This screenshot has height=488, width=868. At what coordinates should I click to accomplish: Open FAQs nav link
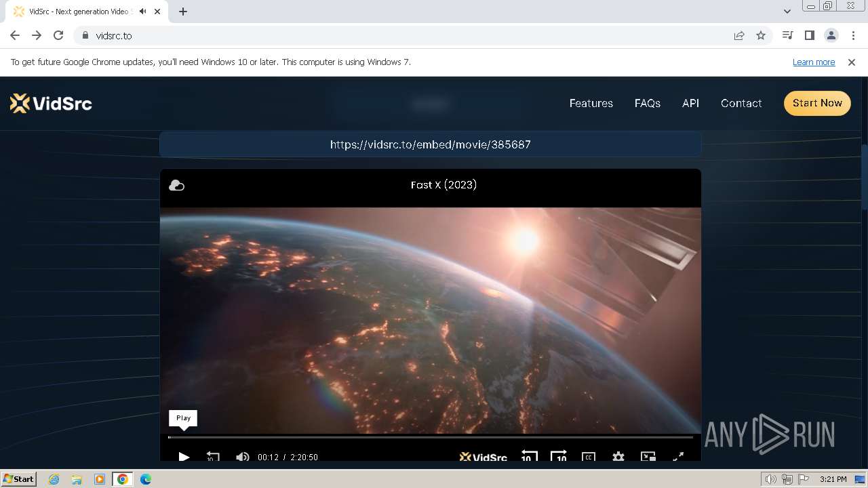point(647,103)
